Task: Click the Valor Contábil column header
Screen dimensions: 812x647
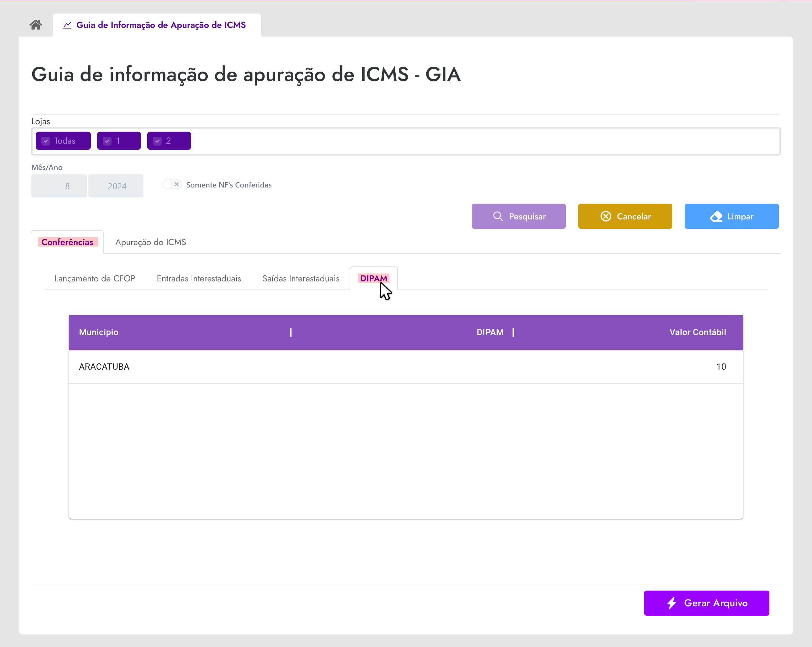Action: coord(698,332)
